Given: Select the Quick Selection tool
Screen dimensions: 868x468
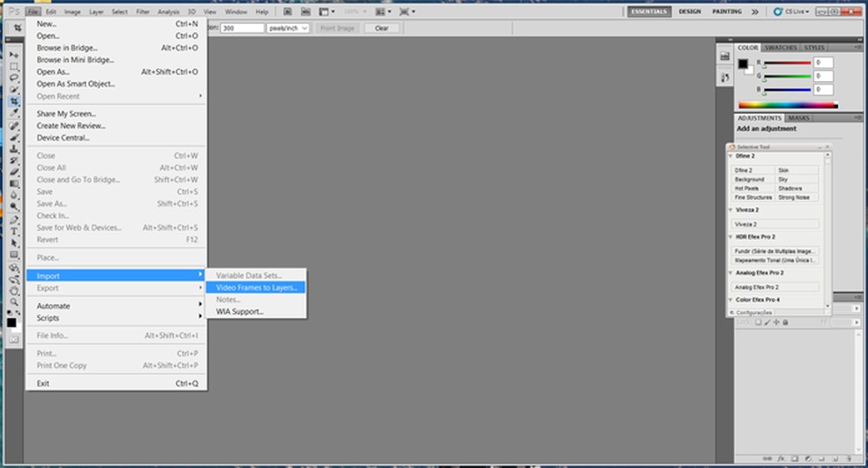Looking at the screenshot, I should tap(14, 90).
